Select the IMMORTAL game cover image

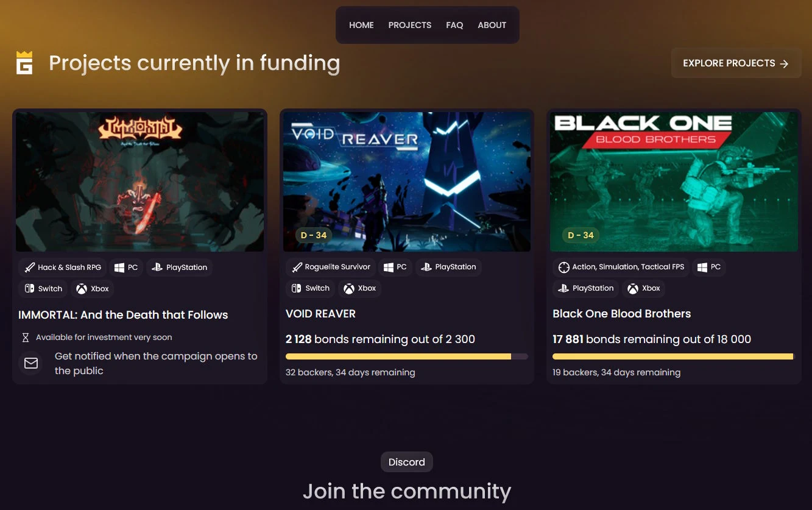click(140, 182)
